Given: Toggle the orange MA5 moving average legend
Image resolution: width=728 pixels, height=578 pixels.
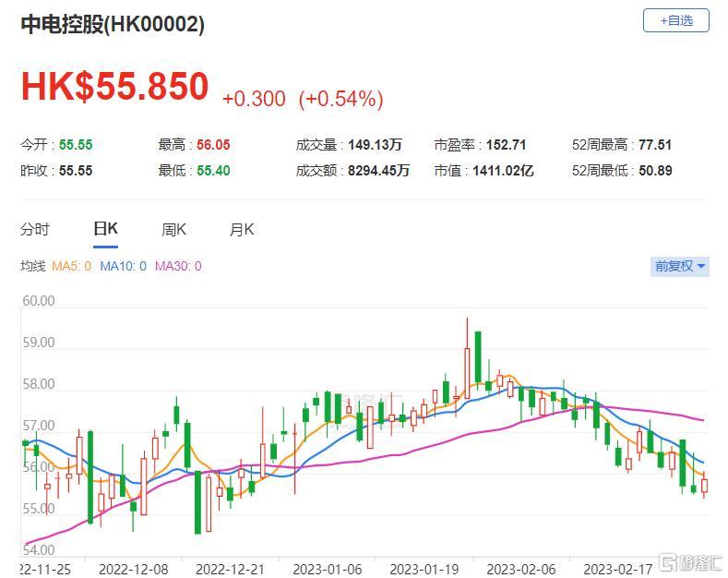Looking at the screenshot, I should click(x=71, y=266).
